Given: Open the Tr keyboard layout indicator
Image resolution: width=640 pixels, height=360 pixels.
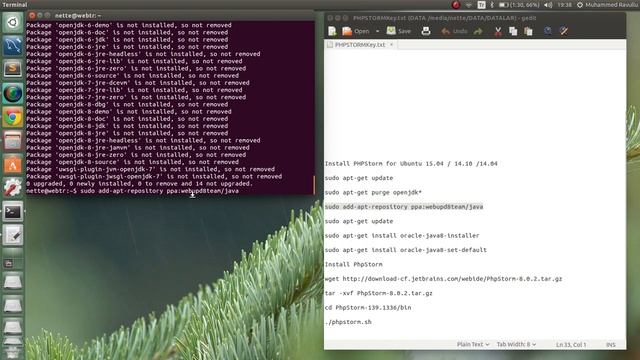Looking at the screenshot, I should (x=481, y=5).
